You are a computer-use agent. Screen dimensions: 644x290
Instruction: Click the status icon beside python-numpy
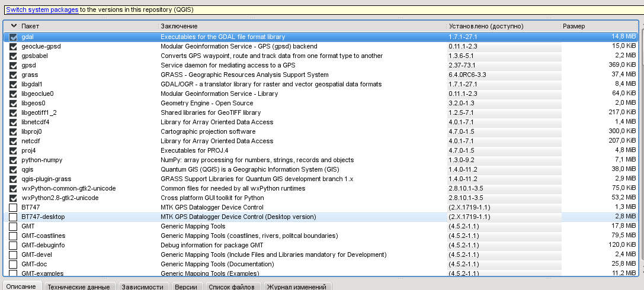(13, 160)
